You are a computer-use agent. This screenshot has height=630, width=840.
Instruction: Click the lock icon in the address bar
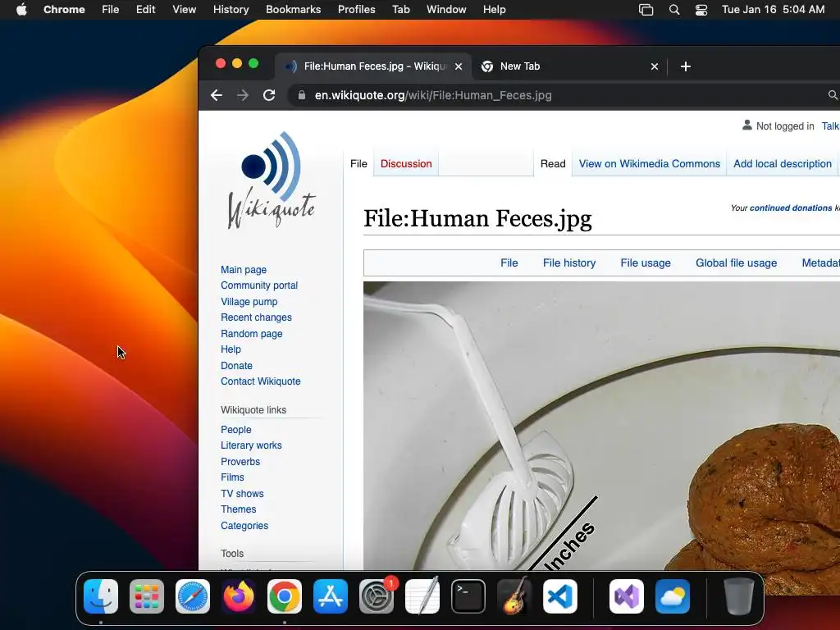(302, 95)
